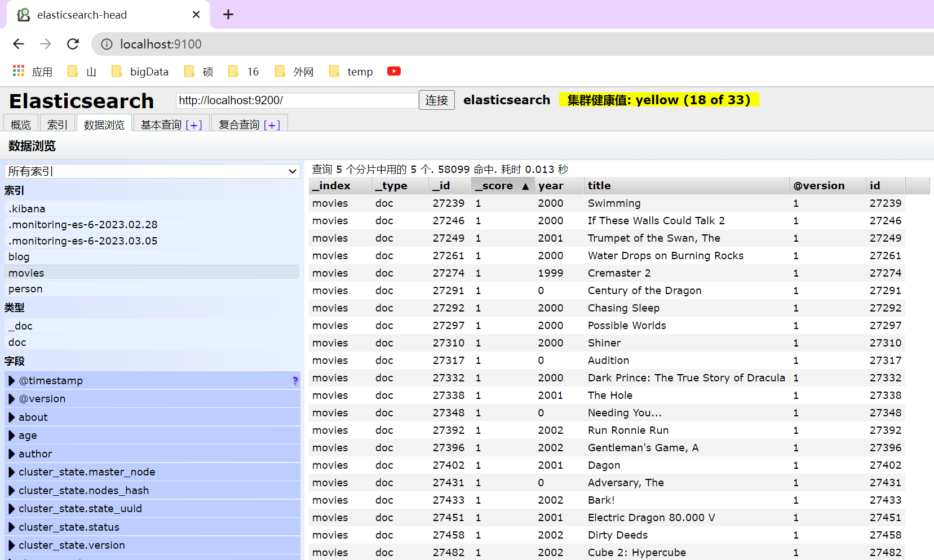This screenshot has height=560, width=934.
Task: Open the Possible Worlds row
Action: (x=607, y=326)
